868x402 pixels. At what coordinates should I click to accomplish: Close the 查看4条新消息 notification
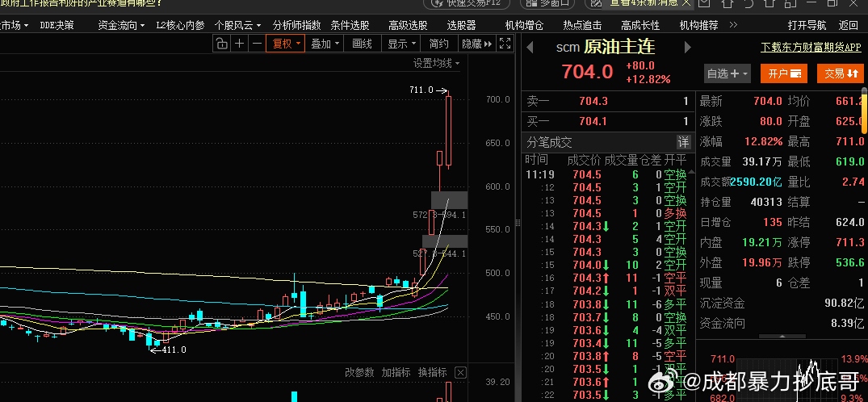point(687,2)
